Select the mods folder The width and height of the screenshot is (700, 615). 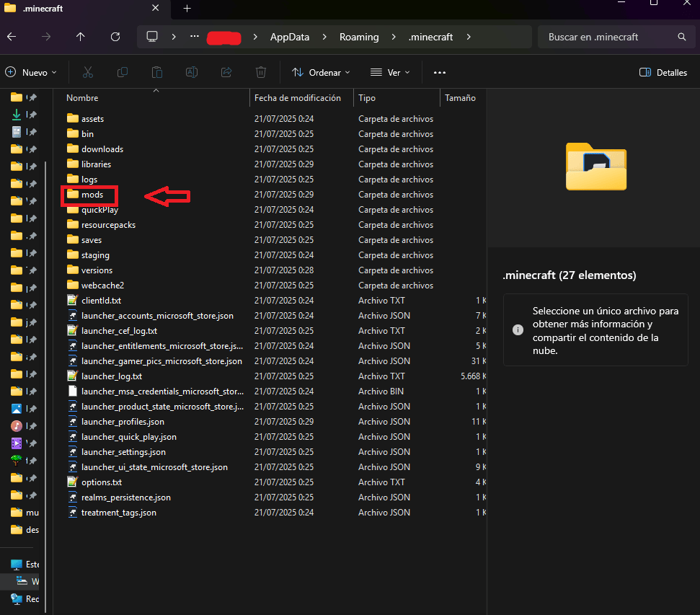point(92,195)
